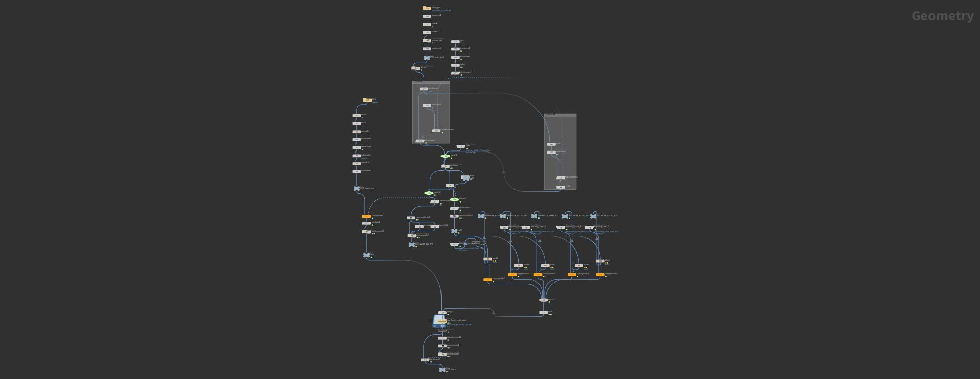Select the grid1 node
Viewport: 980px width, 379px height.
click(x=455, y=42)
